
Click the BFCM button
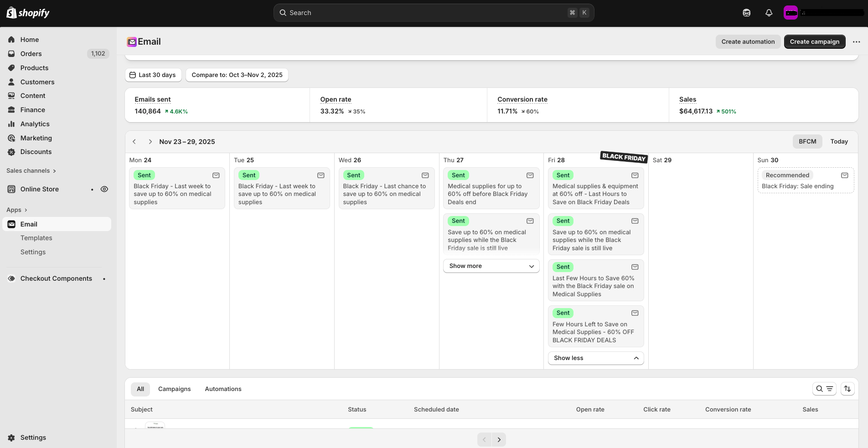(x=807, y=142)
